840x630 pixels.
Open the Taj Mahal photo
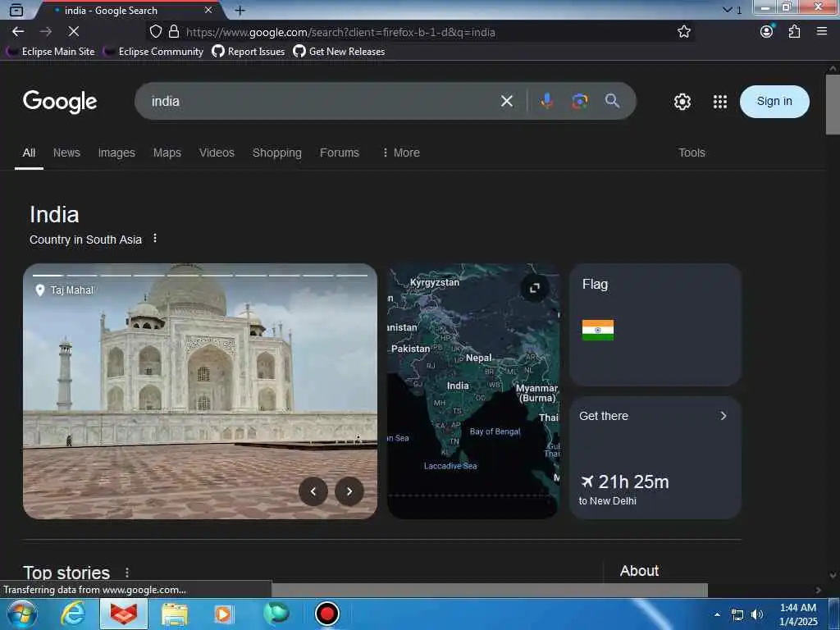click(x=200, y=390)
